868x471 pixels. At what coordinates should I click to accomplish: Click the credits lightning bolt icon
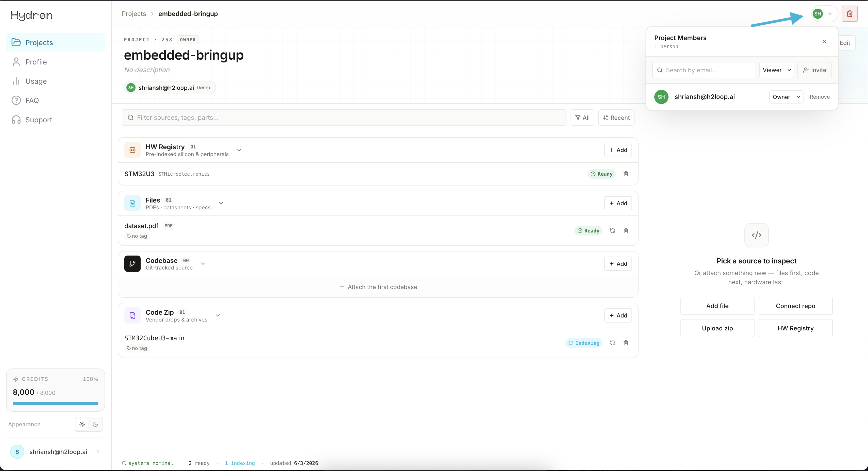pyautogui.click(x=16, y=379)
